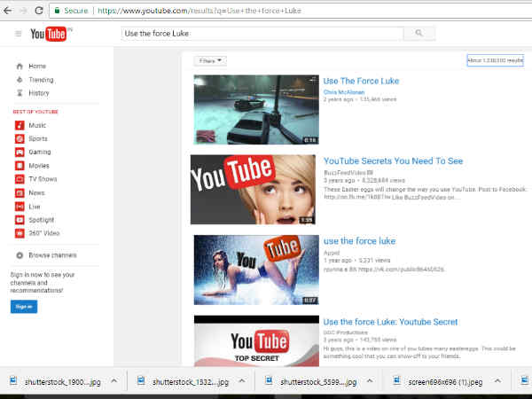Expand shutterstock_5599 download options arrow

click(370, 380)
